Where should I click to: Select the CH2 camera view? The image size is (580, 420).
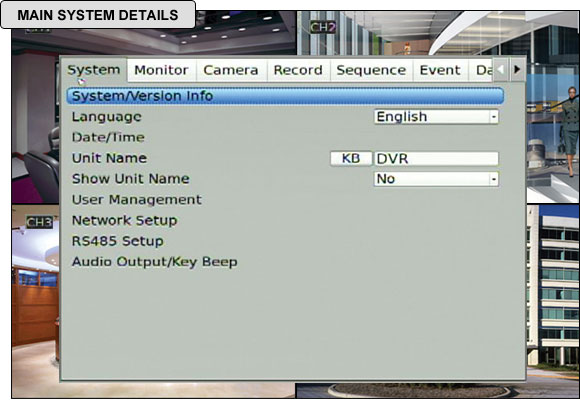(x=323, y=27)
